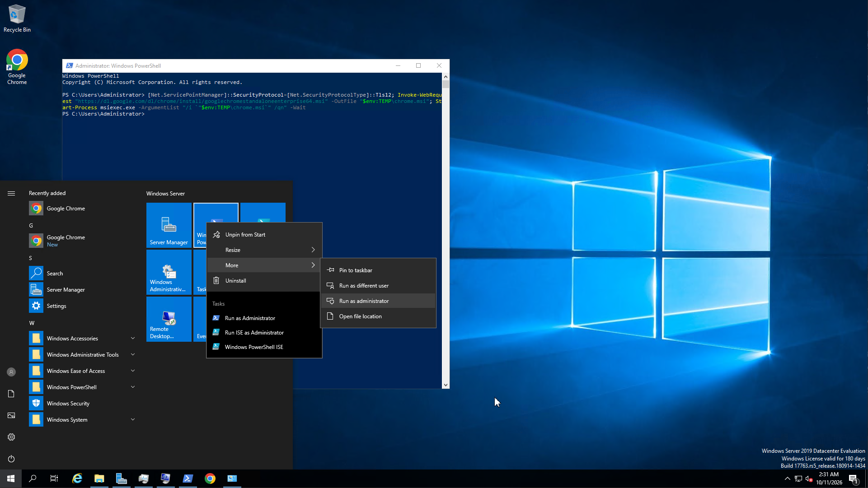Viewport: 868px width, 488px height.
Task: Open the notification center icon
Action: (853, 479)
